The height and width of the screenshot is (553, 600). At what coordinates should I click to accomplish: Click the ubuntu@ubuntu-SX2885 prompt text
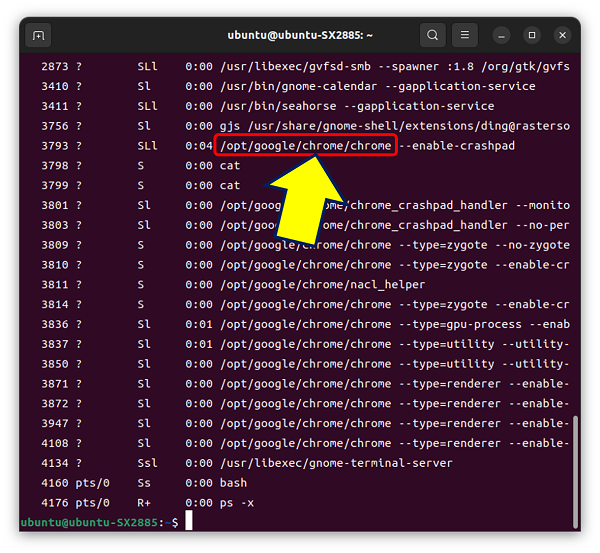[89, 523]
